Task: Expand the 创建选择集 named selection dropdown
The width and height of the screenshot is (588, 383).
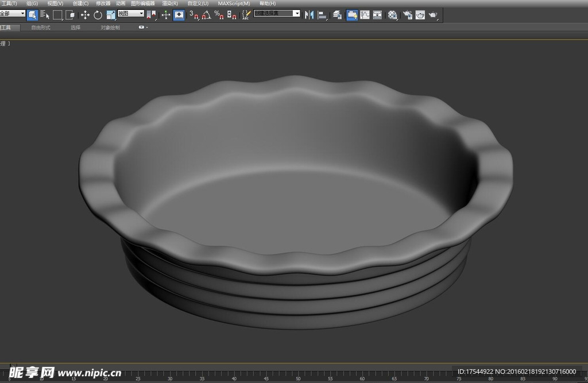Action: pos(297,13)
